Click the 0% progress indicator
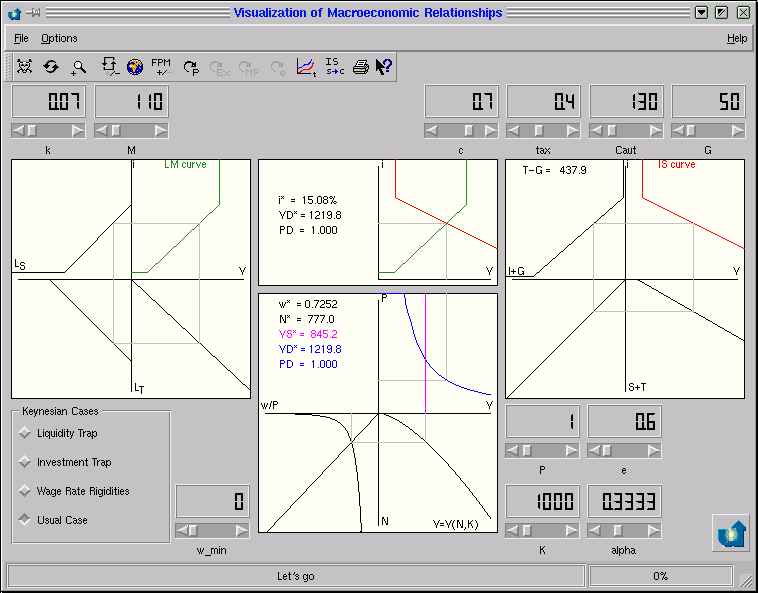 (660, 576)
